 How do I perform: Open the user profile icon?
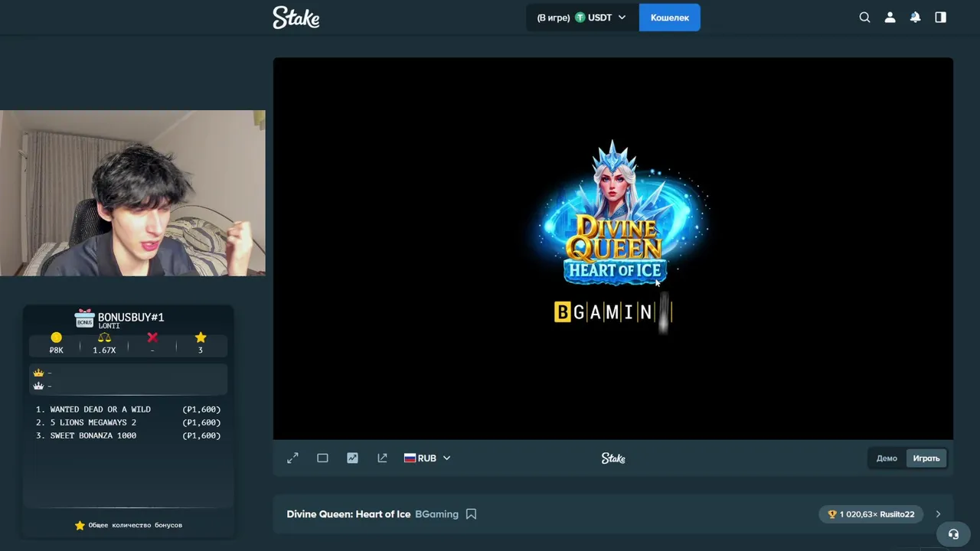point(890,17)
